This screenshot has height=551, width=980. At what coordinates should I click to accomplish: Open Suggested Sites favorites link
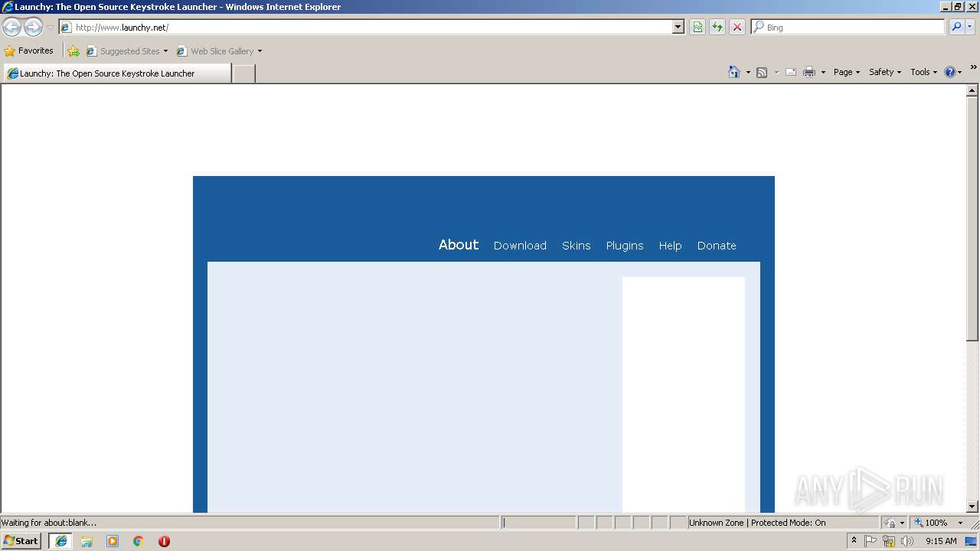pyautogui.click(x=126, y=51)
